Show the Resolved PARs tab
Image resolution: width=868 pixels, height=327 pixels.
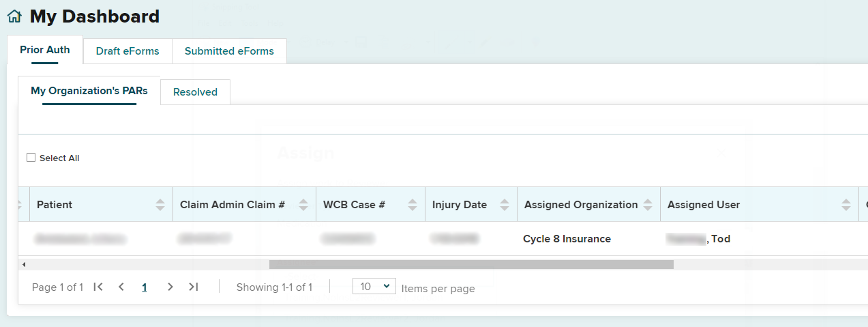tap(195, 92)
